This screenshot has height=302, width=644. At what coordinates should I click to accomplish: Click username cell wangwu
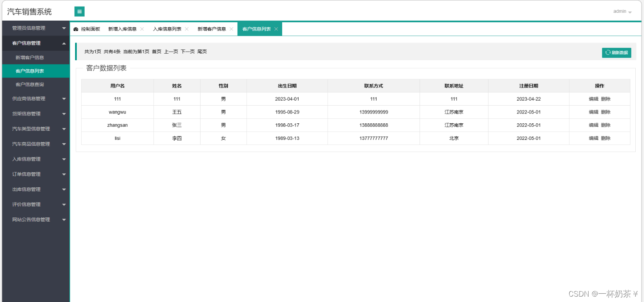pyautogui.click(x=118, y=112)
